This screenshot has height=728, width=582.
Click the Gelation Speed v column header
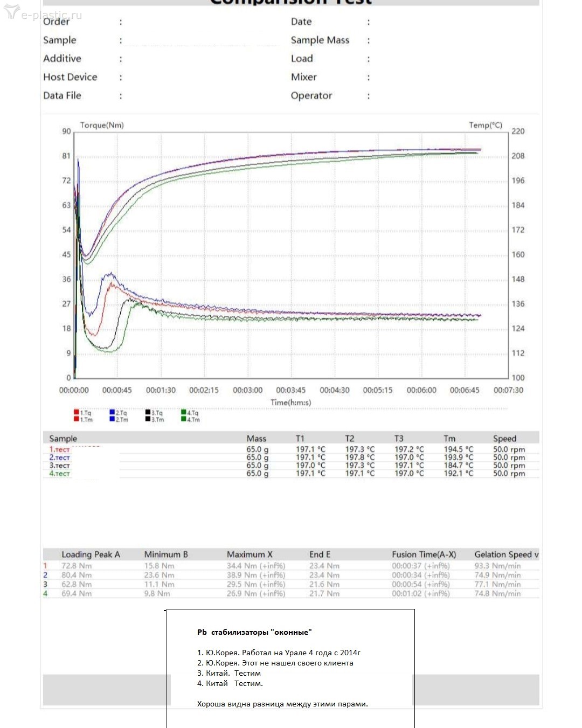pyautogui.click(x=506, y=554)
